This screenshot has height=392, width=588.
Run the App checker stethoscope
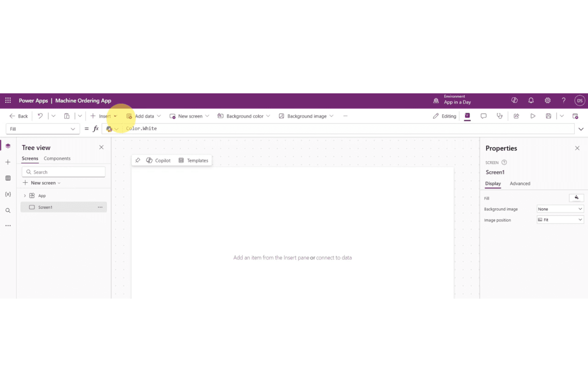pyautogui.click(x=499, y=116)
